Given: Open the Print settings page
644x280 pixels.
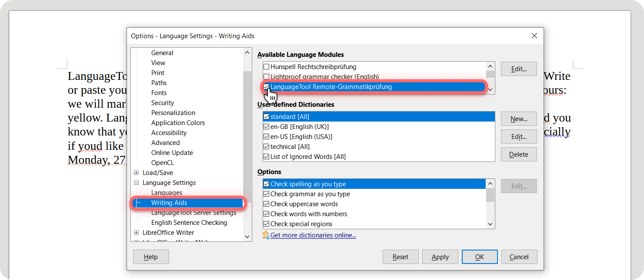Looking at the screenshot, I should (158, 73).
